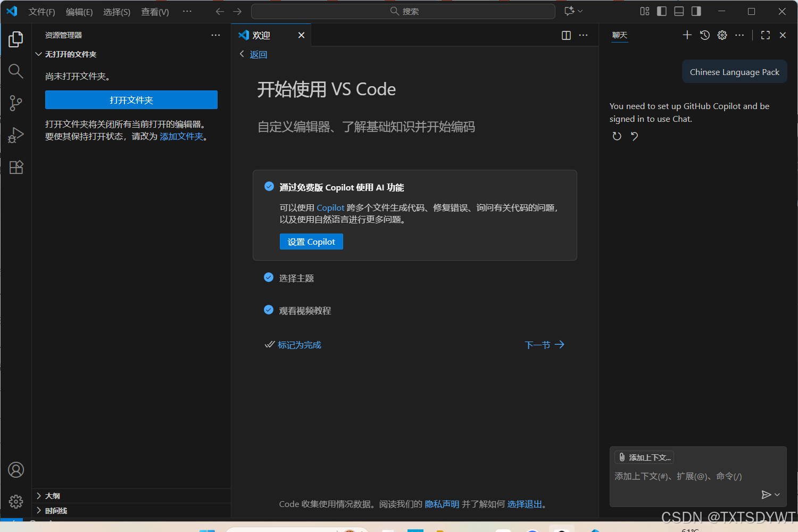Open send options dropdown arrow
This screenshot has height=532, width=798.
coord(777,495)
